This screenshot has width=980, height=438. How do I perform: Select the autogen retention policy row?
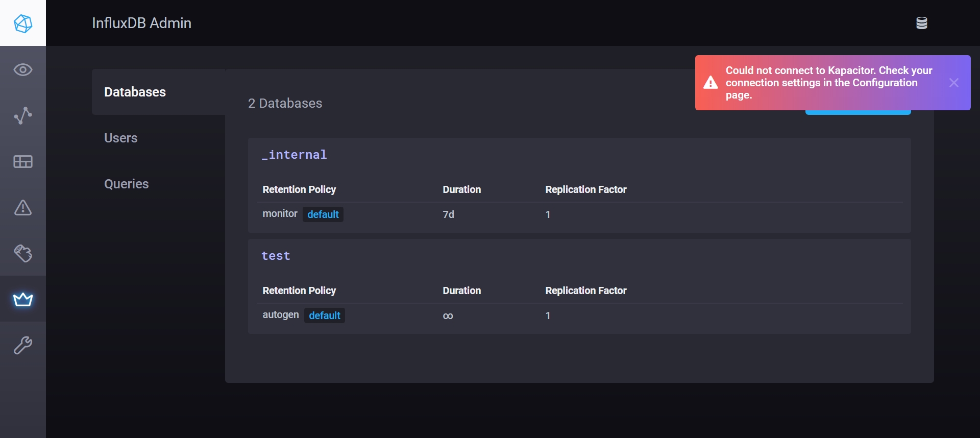579,315
